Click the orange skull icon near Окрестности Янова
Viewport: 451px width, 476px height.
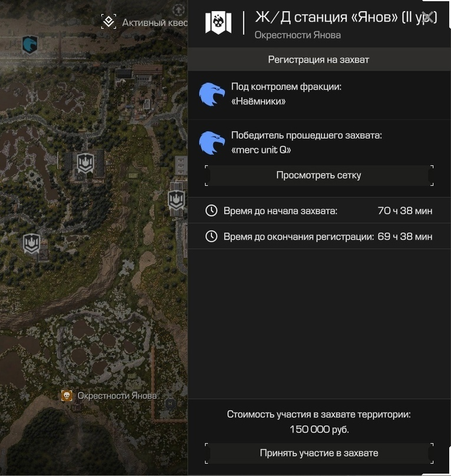(x=67, y=396)
